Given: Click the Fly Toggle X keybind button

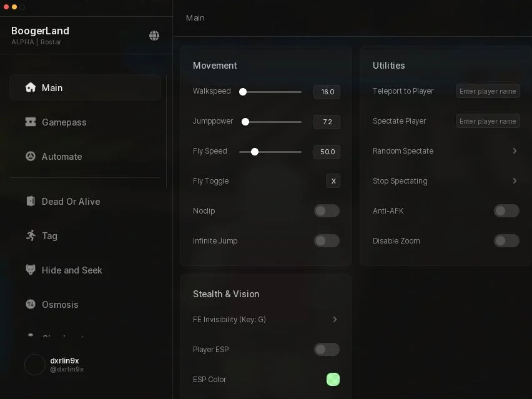Looking at the screenshot, I should pyautogui.click(x=333, y=181).
